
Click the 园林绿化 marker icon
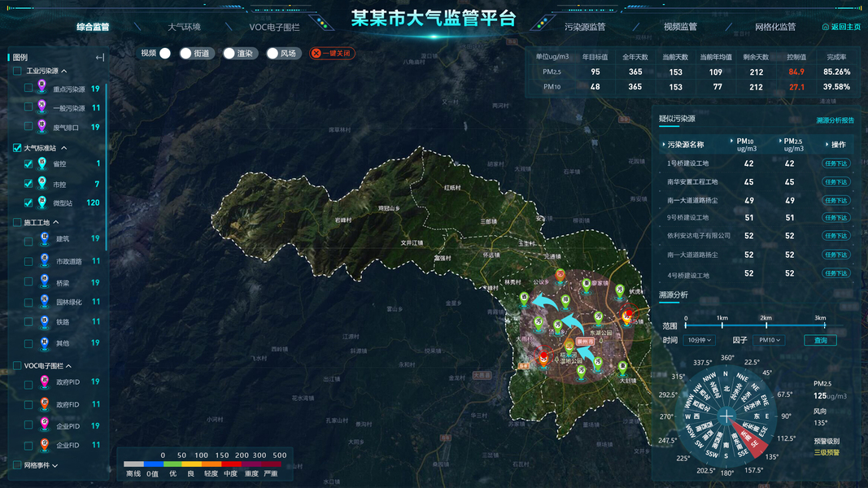click(45, 302)
